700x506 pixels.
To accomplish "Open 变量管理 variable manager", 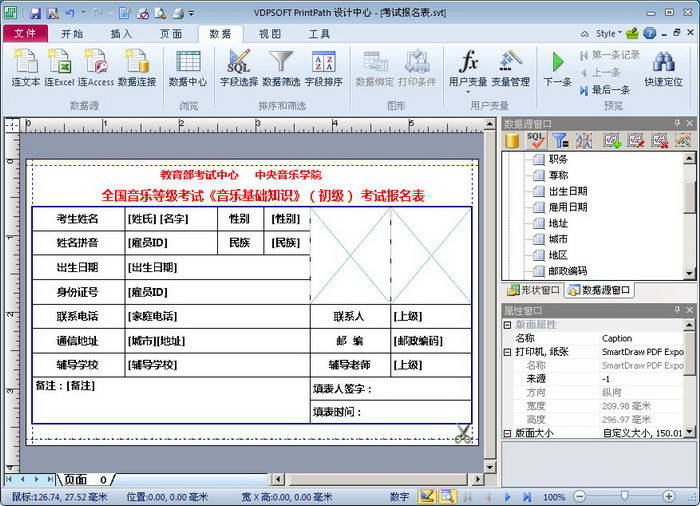I will point(511,68).
